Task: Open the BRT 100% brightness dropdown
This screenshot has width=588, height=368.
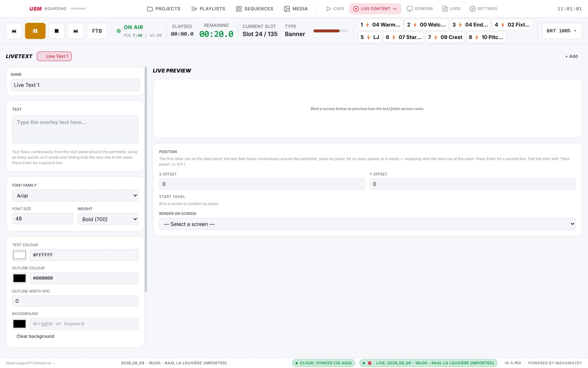Action: click(x=562, y=31)
